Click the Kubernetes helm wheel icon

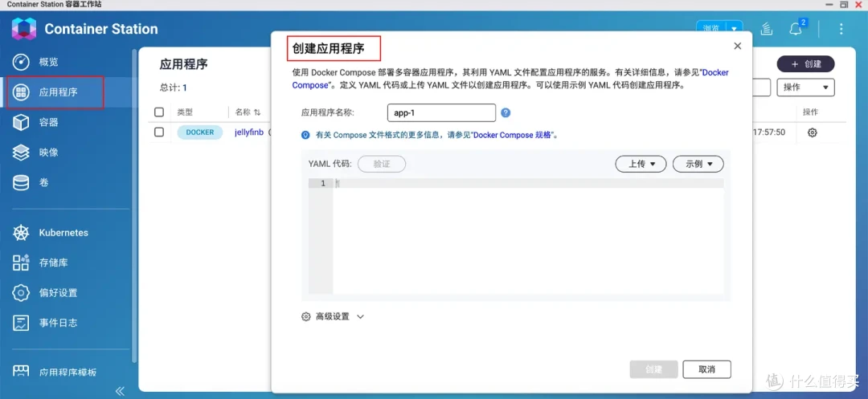21,233
